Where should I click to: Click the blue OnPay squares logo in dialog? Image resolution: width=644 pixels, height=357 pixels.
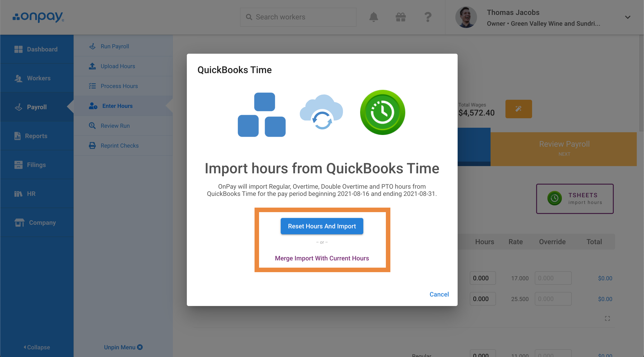click(262, 114)
